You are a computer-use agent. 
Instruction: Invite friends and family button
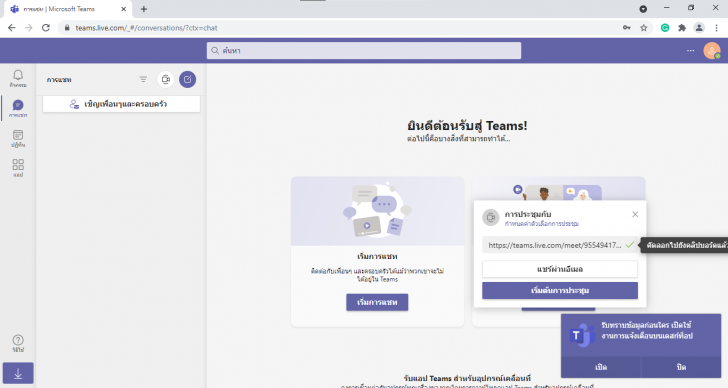[x=121, y=104]
